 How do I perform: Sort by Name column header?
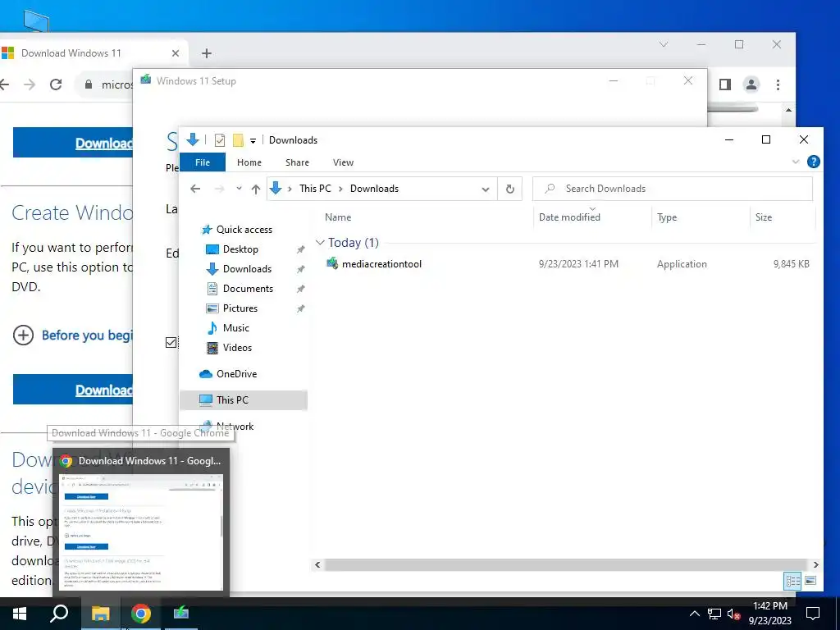coord(338,217)
